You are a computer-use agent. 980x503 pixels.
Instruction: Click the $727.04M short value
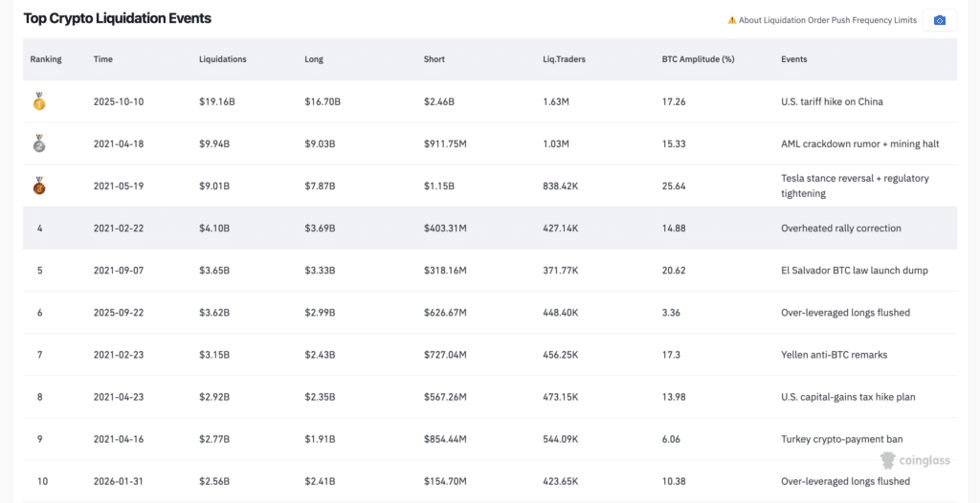(x=445, y=355)
